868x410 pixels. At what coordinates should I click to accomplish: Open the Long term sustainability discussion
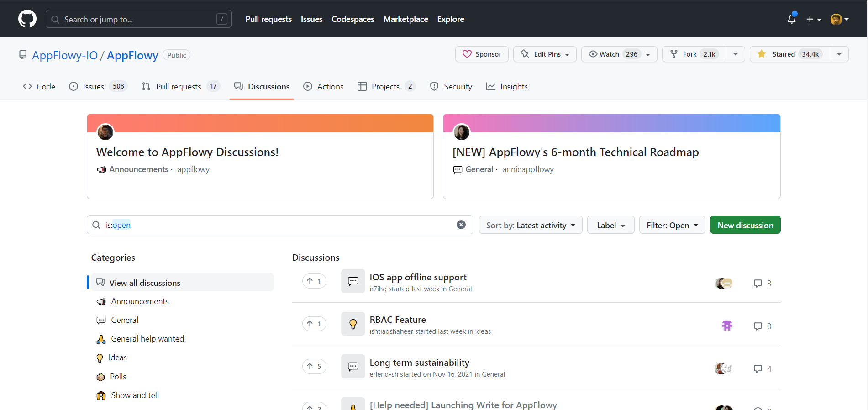[419, 363]
